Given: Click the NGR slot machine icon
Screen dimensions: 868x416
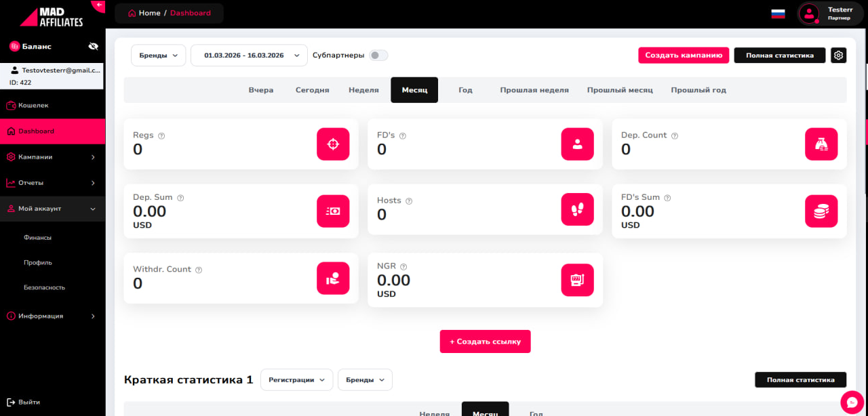Looking at the screenshot, I should pos(577,280).
